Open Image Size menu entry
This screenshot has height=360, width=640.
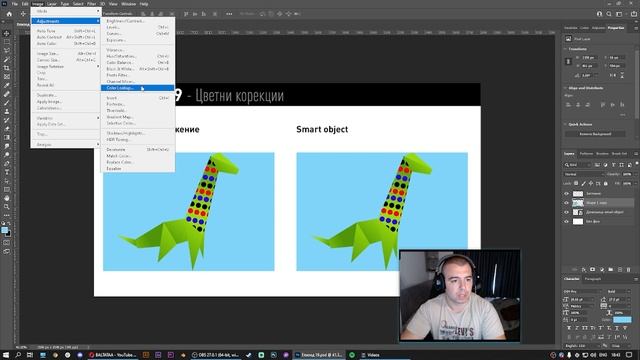[65, 53]
